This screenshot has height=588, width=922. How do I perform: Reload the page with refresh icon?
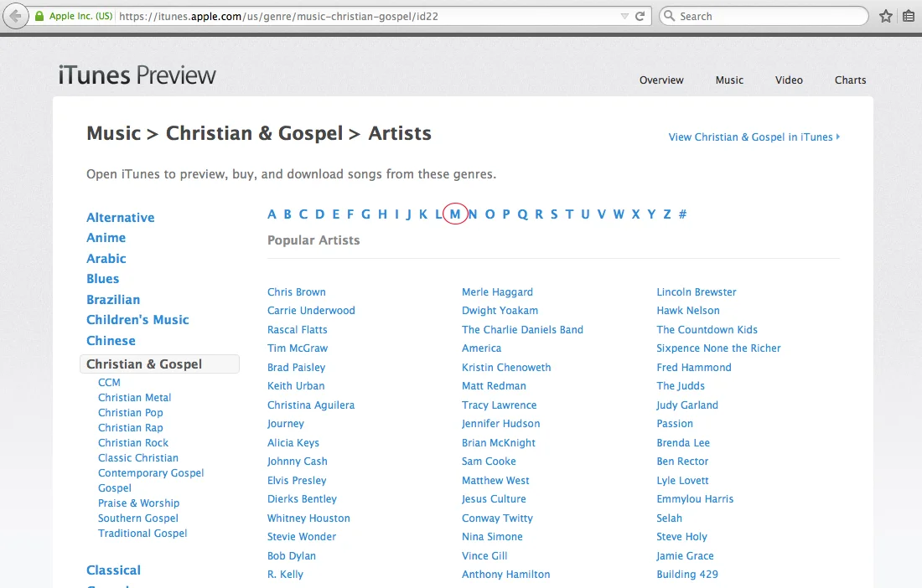pos(640,17)
